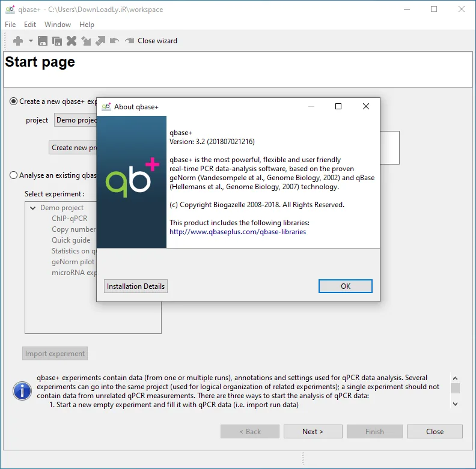Click the single floppy Save icon
The image size is (476, 469).
(x=43, y=41)
